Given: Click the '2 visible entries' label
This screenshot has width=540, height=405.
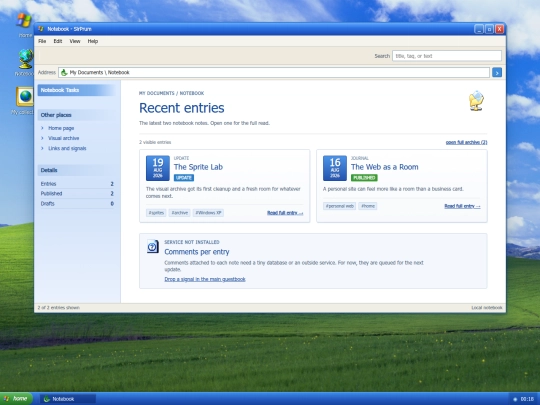Looking at the screenshot, I should click(x=155, y=142).
